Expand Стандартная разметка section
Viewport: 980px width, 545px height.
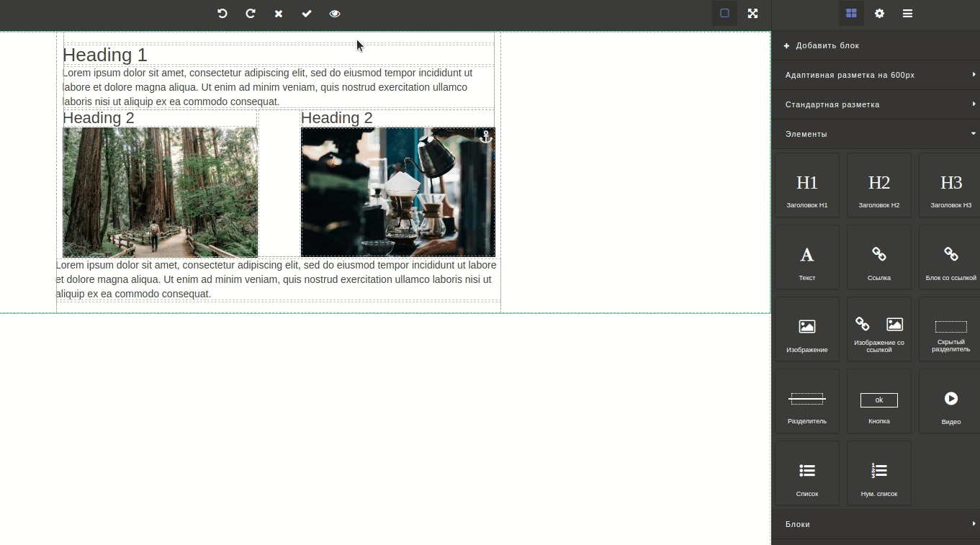[x=876, y=104]
